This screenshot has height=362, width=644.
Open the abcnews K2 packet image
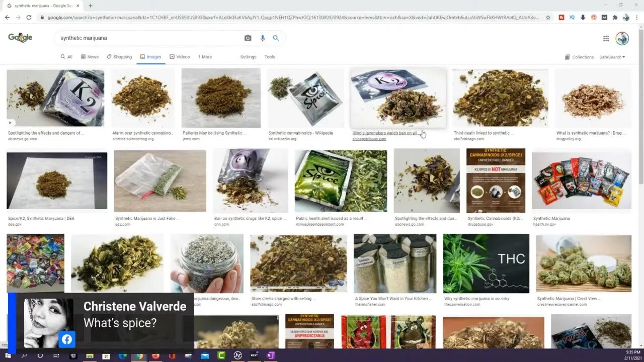[55, 98]
